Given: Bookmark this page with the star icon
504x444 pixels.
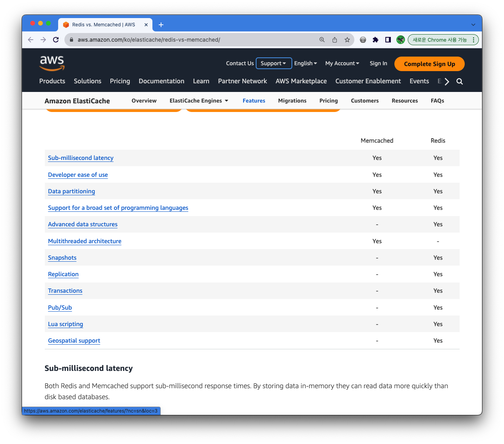Looking at the screenshot, I should [x=347, y=40].
